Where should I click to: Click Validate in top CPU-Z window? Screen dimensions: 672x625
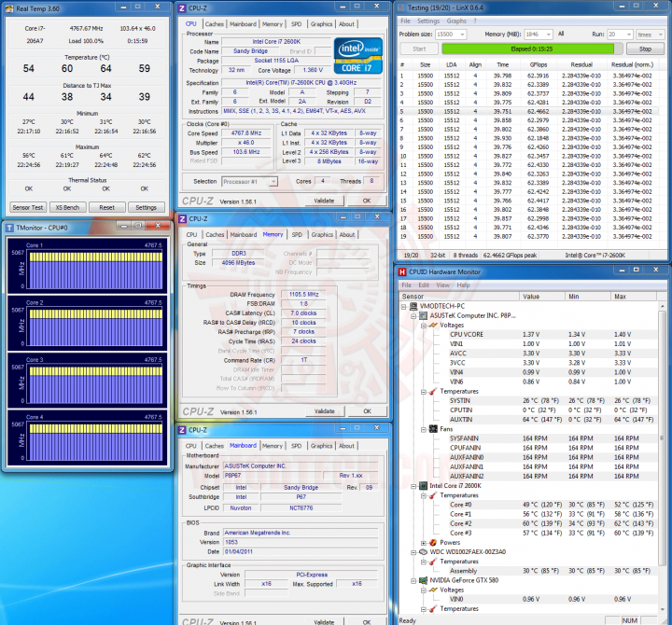324,201
